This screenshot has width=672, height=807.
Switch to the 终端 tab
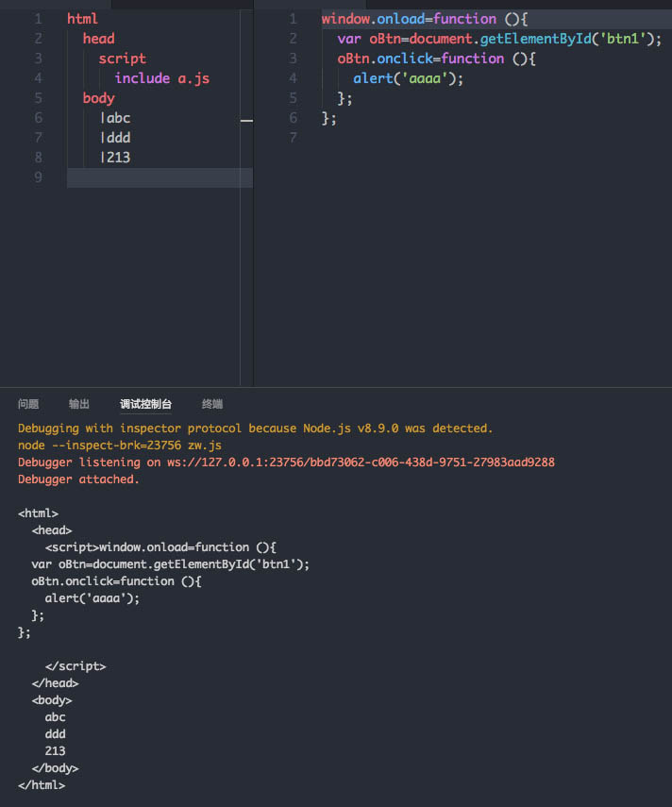212,404
